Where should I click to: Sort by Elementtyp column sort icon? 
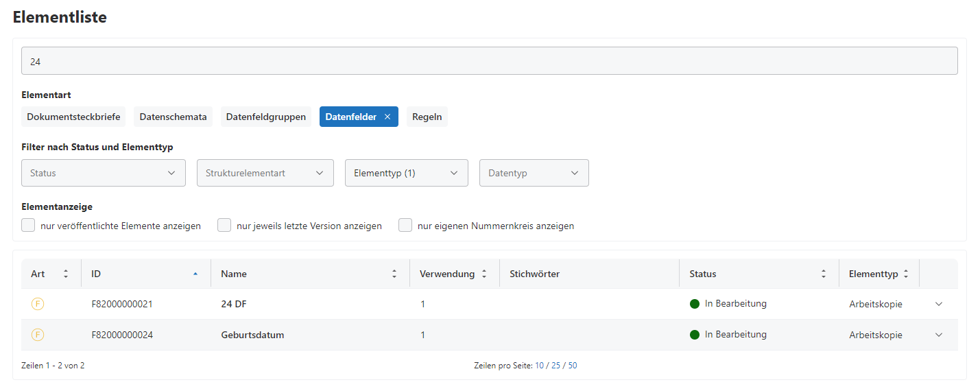point(906,274)
